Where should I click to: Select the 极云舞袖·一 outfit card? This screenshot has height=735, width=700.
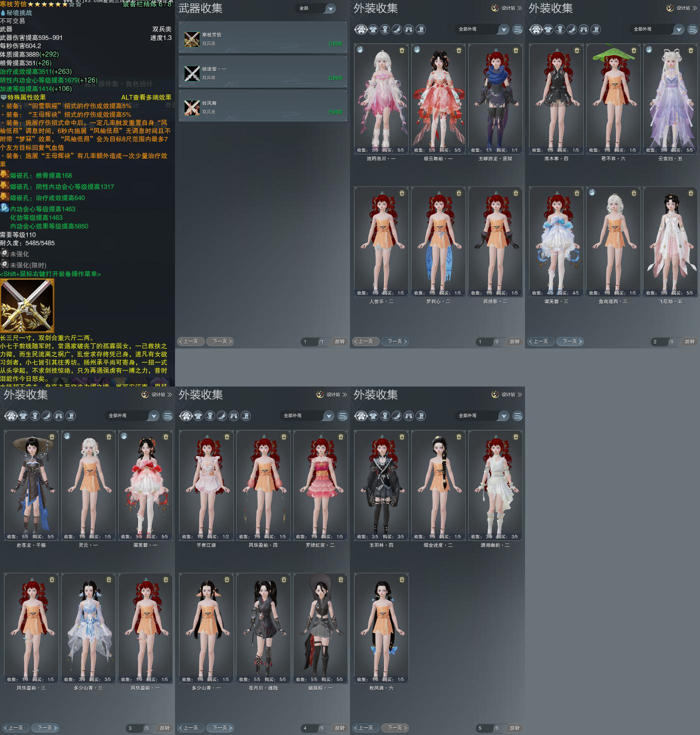pyautogui.click(x=438, y=99)
